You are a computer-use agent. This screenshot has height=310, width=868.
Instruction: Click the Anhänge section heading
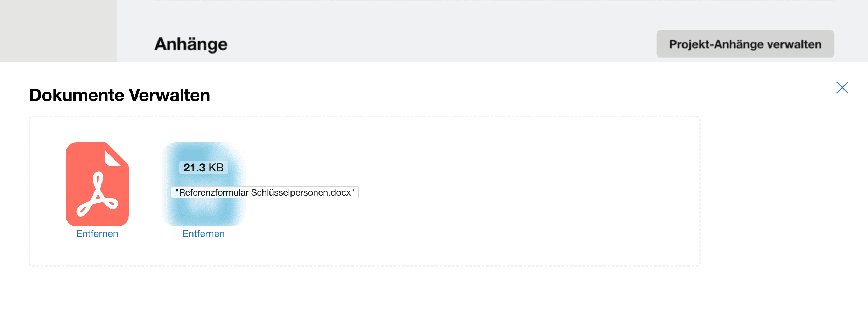191,44
